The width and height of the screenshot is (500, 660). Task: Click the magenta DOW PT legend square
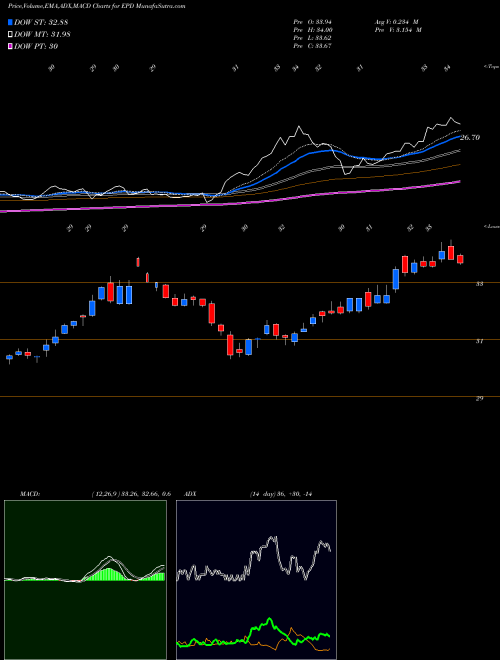tap(10, 46)
